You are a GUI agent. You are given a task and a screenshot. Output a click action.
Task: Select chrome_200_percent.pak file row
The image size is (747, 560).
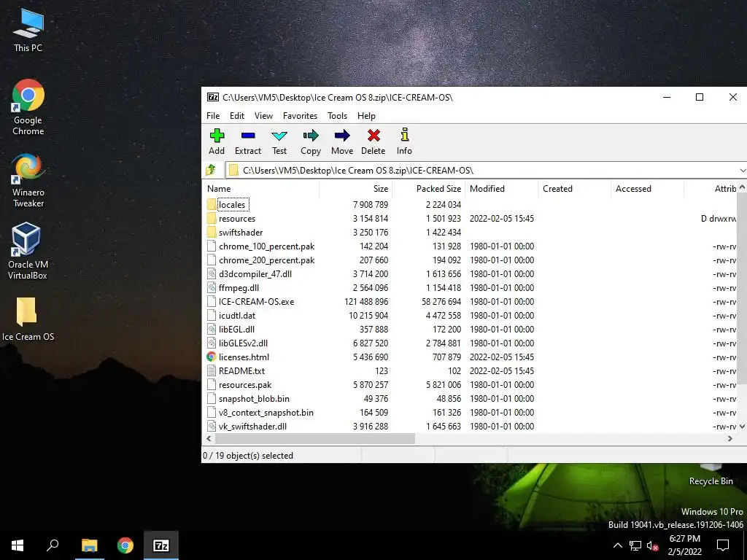[471, 260]
